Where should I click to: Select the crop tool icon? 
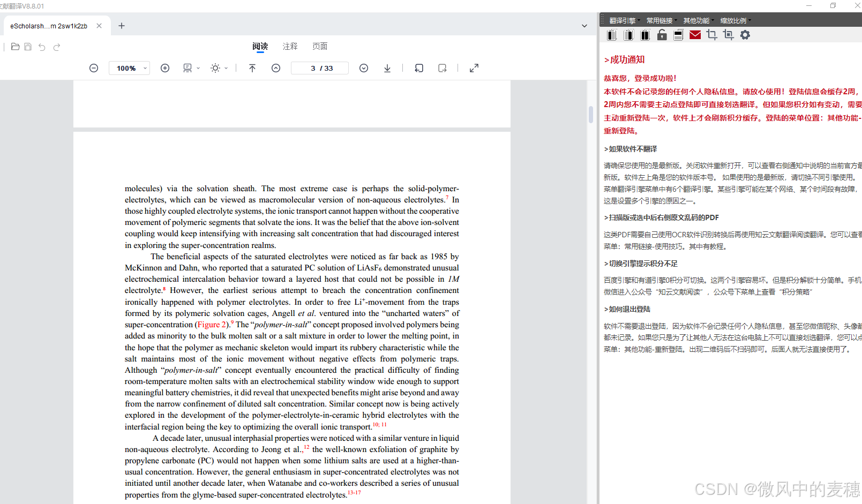(x=711, y=35)
